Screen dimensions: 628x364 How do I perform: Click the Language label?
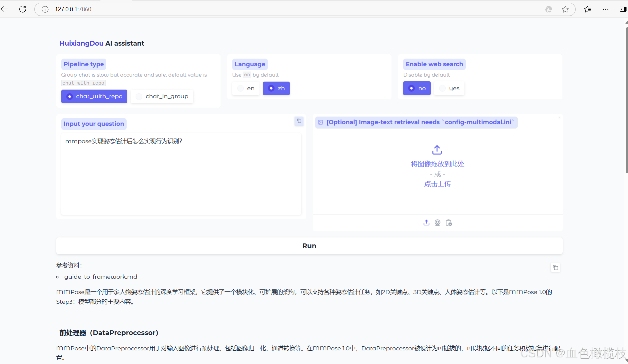[x=250, y=64]
